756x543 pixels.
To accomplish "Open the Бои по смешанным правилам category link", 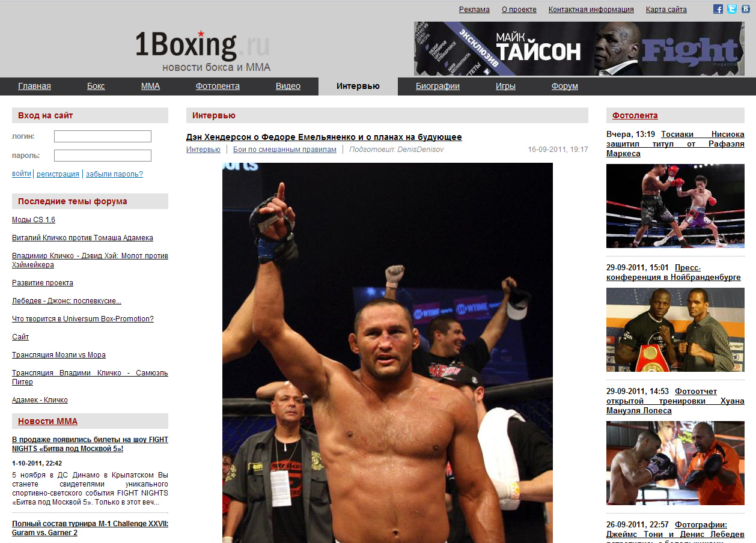I will [285, 150].
